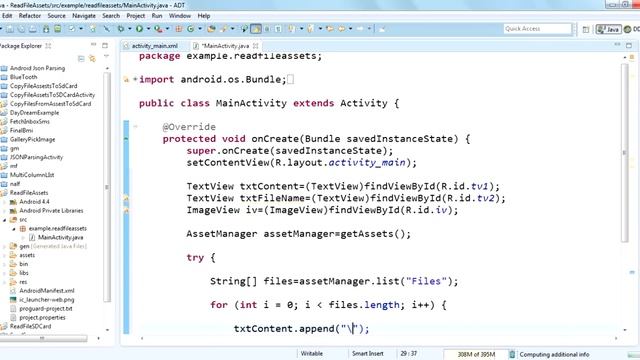Open the Window menu
Viewport: 640px width, 360px height.
[x=180, y=16]
